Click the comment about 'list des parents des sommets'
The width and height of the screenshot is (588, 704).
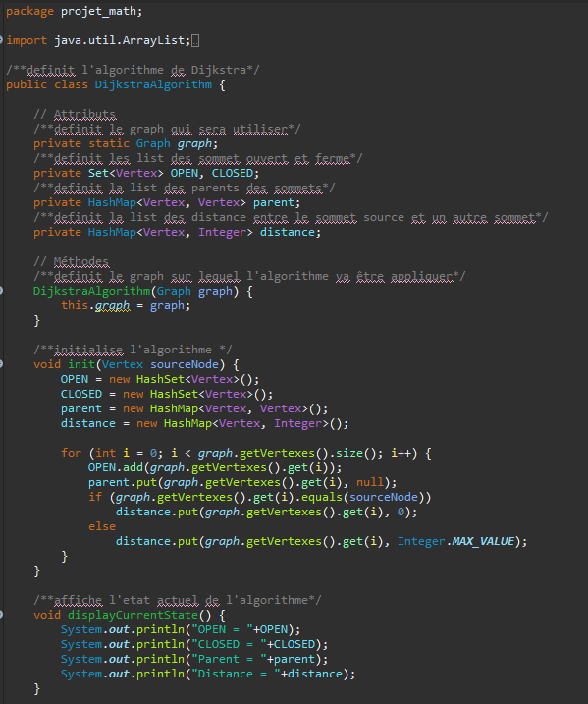point(184,188)
